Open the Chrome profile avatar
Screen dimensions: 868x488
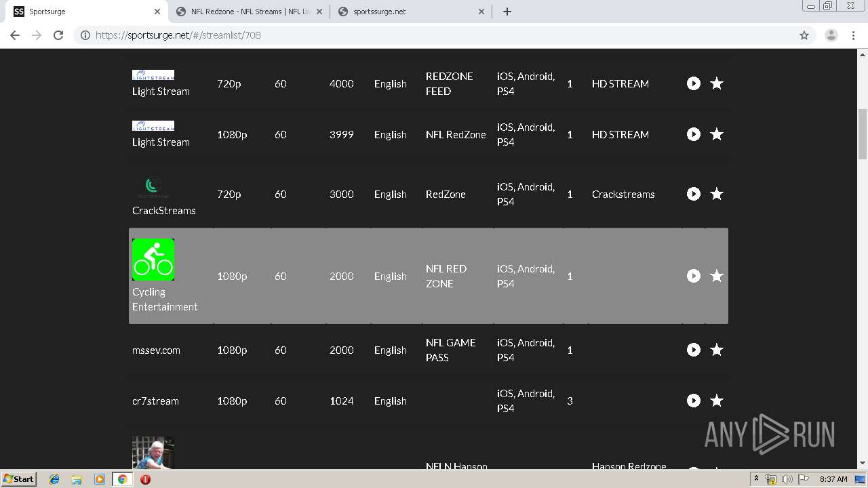pos(831,35)
